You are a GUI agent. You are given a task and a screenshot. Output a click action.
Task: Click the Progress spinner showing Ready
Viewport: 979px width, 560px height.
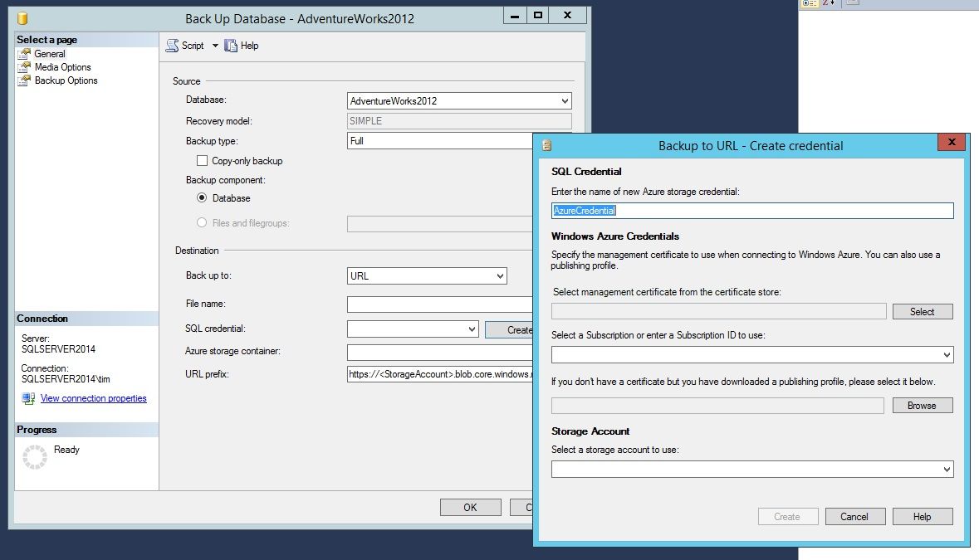coord(35,455)
